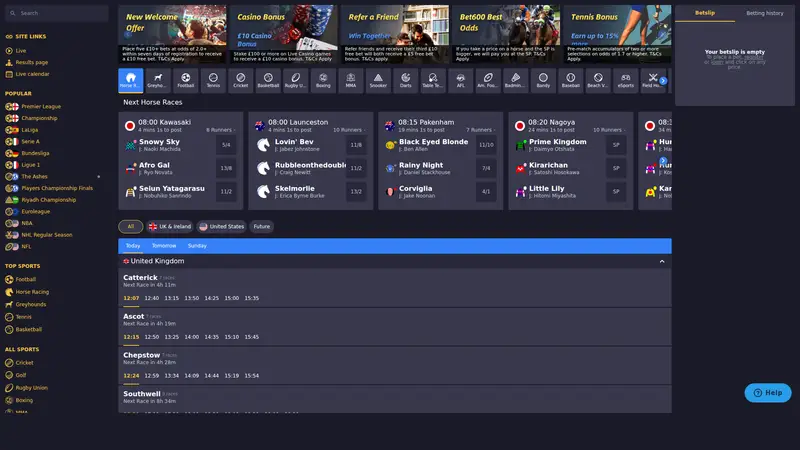Select the Sunday tab
Screen dimensions: 800x450
pos(197,246)
